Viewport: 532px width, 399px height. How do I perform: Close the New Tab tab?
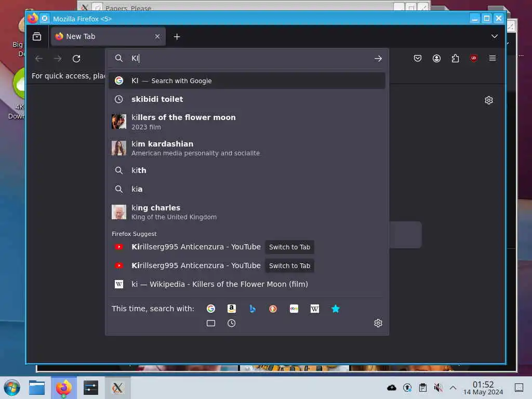157,36
